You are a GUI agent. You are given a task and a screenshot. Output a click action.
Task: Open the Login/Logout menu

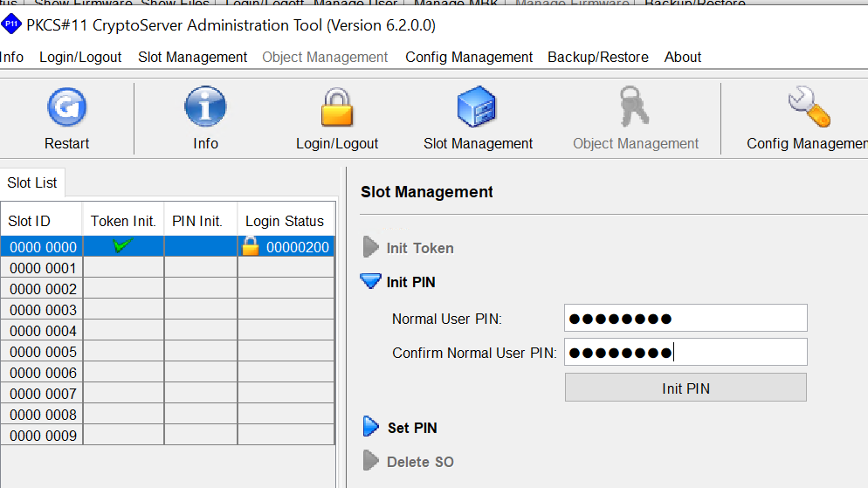click(80, 57)
